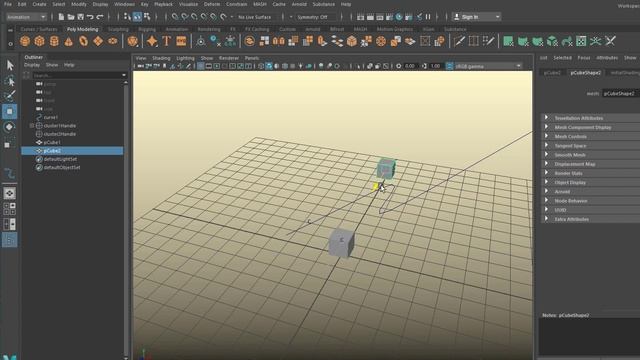Choose the Move tool in toolbox

10,111
